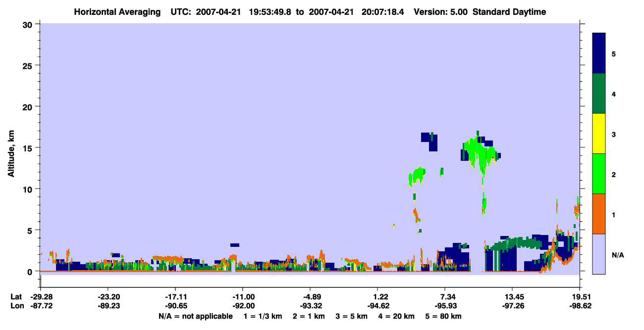Click legend text 'N/A = not applicable'
The width and height of the screenshot is (644, 330).
pos(195,316)
